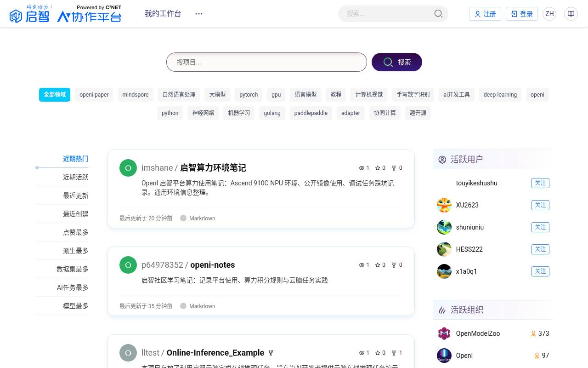Click the 注册 register button
This screenshot has width=588, height=368.
point(485,14)
